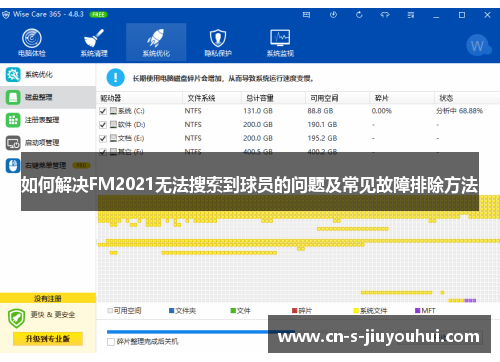Click the blue exclamation info icon
500x362 pixels.
tap(115, 78)
